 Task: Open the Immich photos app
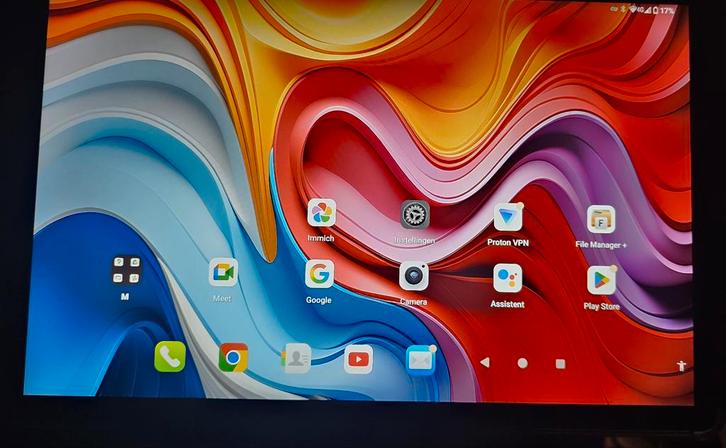[321, 213]
